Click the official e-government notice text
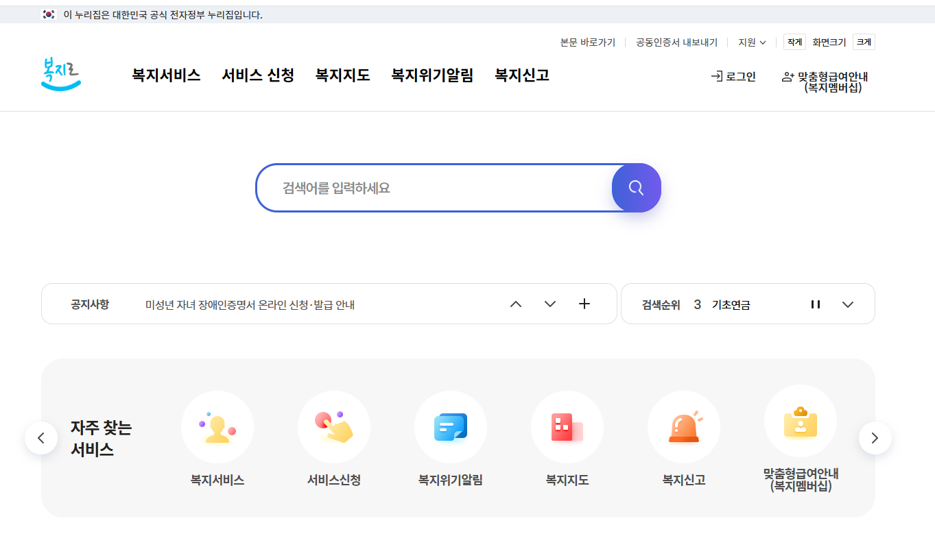 163,14
